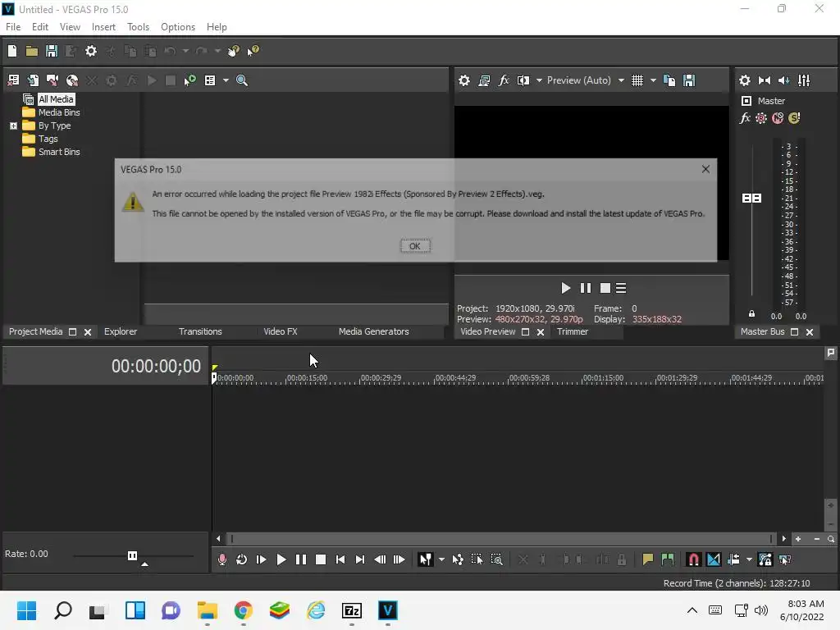Click the Master automation settings icon
840x630 pixels.
(761, 118)
